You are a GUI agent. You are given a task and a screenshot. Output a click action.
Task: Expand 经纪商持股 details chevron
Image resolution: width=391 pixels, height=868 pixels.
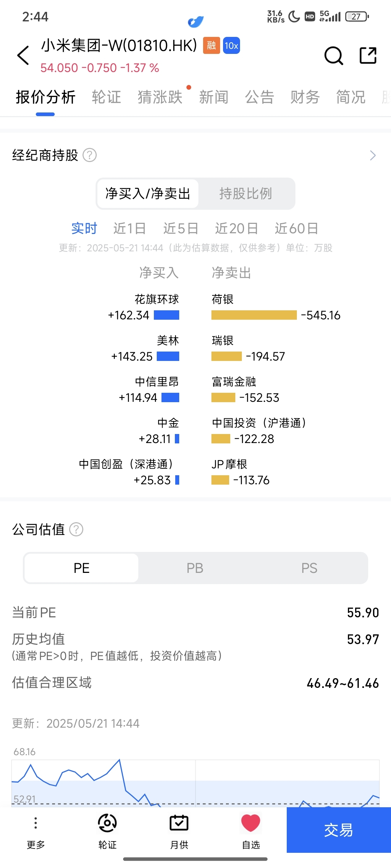click(373, 156)
